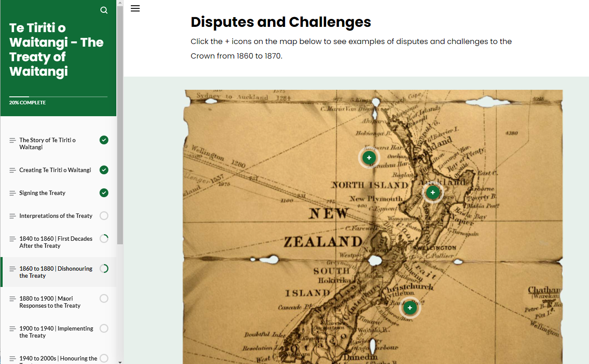Toggle the hamburger sidebar menu
The image size is (589, 364).
point(135,8)
